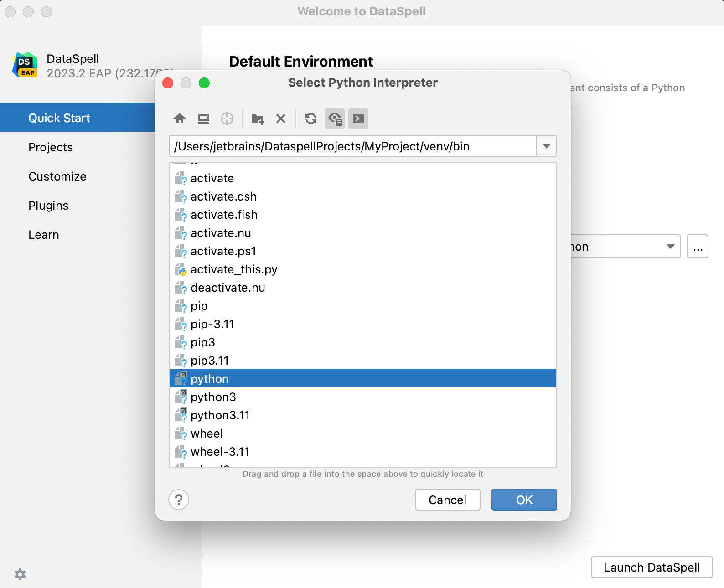Click the Cancel button

[448, 500]
